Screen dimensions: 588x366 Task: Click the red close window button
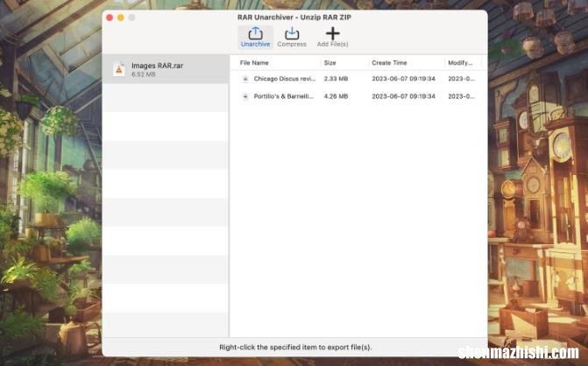tap(110, 18)
